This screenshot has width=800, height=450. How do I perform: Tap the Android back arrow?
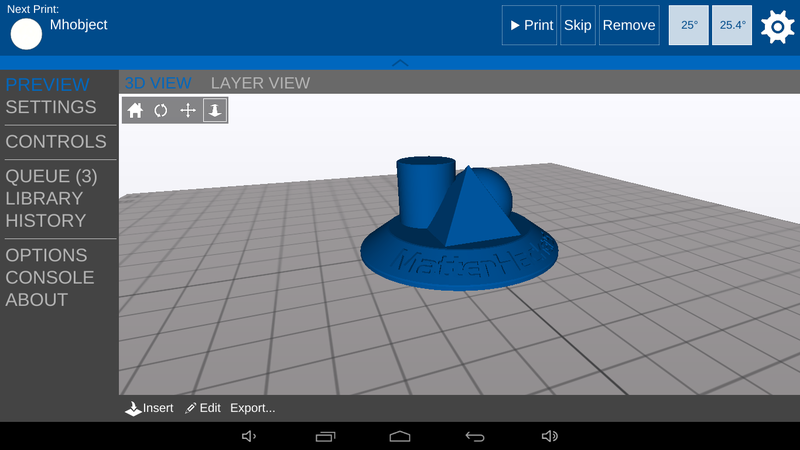click(474, 436)
